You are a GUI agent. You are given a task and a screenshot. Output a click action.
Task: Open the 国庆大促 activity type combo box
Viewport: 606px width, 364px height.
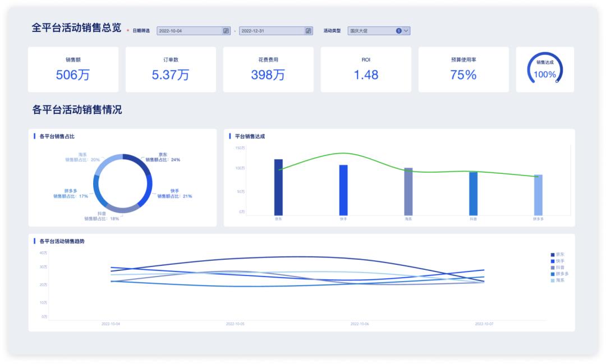click(379, 31)
